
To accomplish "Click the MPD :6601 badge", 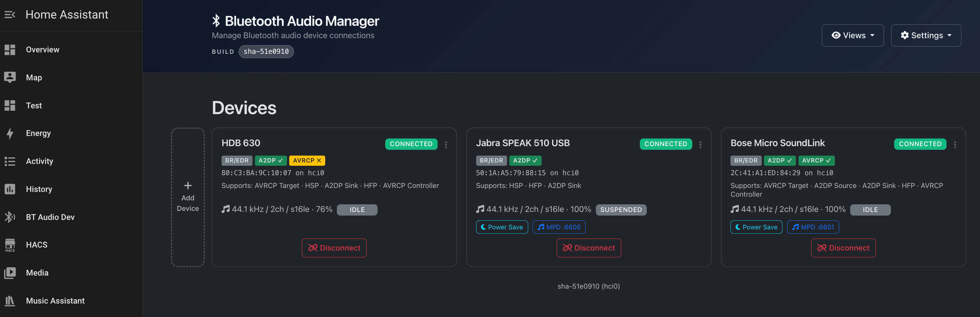I will 813,227.
